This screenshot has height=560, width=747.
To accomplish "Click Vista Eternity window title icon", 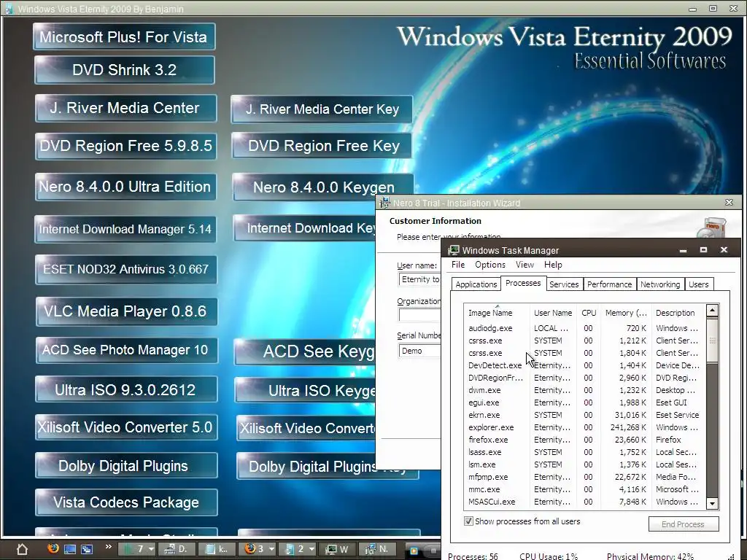I will tap(9, 9).
